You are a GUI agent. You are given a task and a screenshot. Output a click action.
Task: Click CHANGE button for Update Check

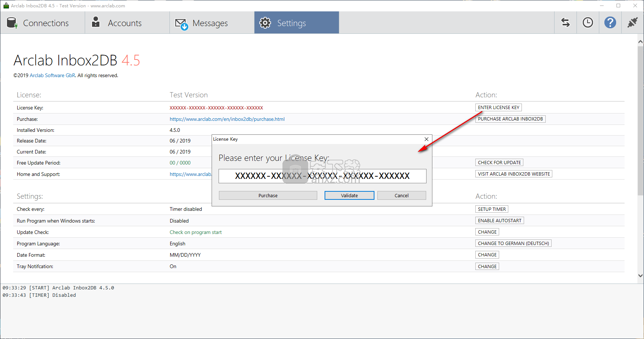tap(487, 232)
